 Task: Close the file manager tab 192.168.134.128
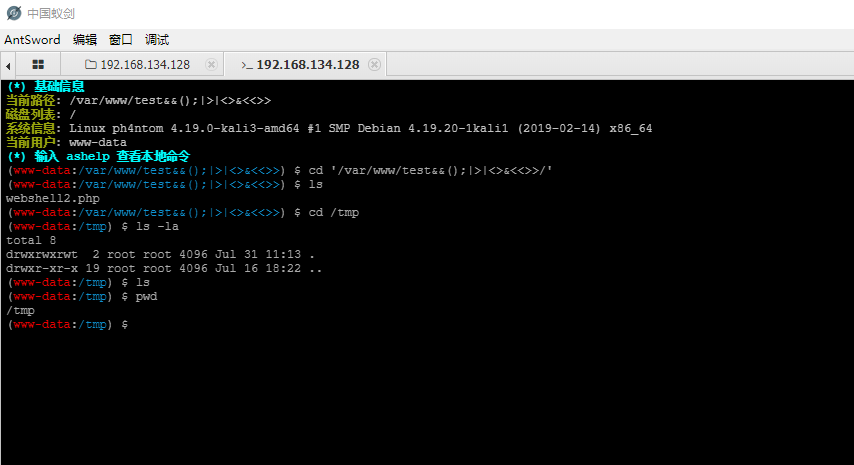(x=211, y=65)
